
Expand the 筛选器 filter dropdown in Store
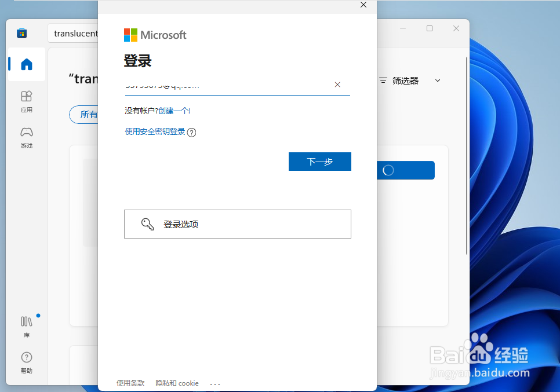tap(410, 80)
